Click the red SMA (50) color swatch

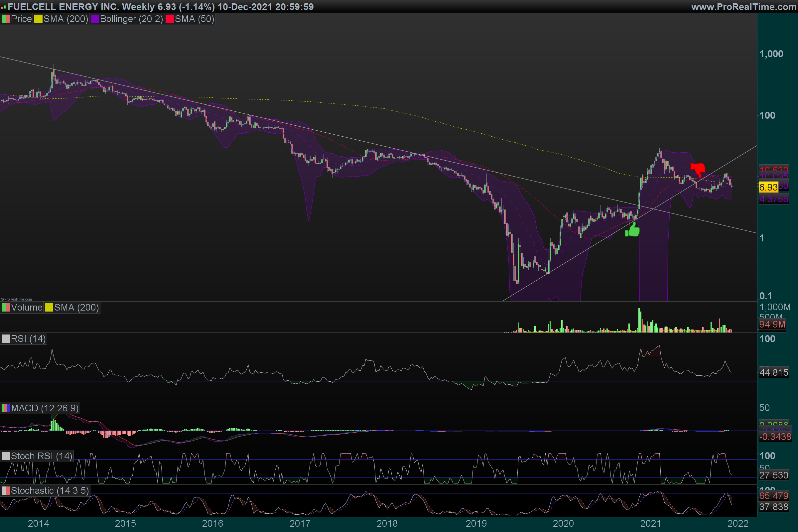tap(170, 19)
